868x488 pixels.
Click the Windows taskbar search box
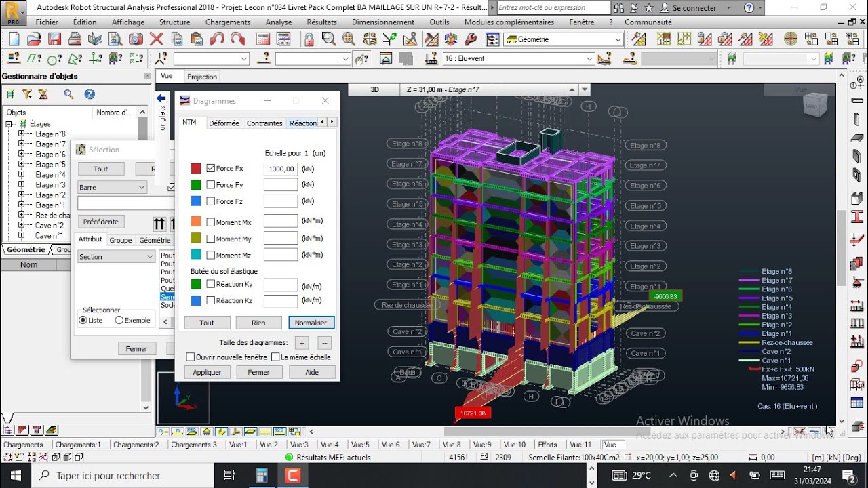[x=122, y=475]
